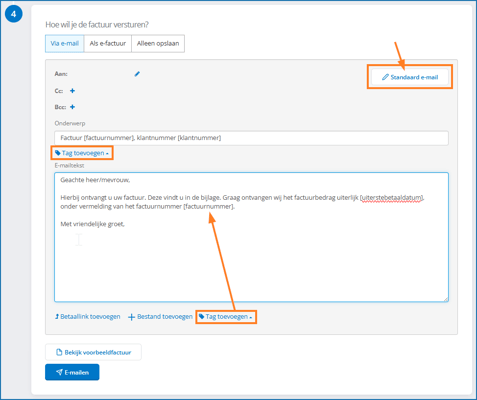
Task: Click the Standaard e-mail button
Action: click(x=410, y=77)
